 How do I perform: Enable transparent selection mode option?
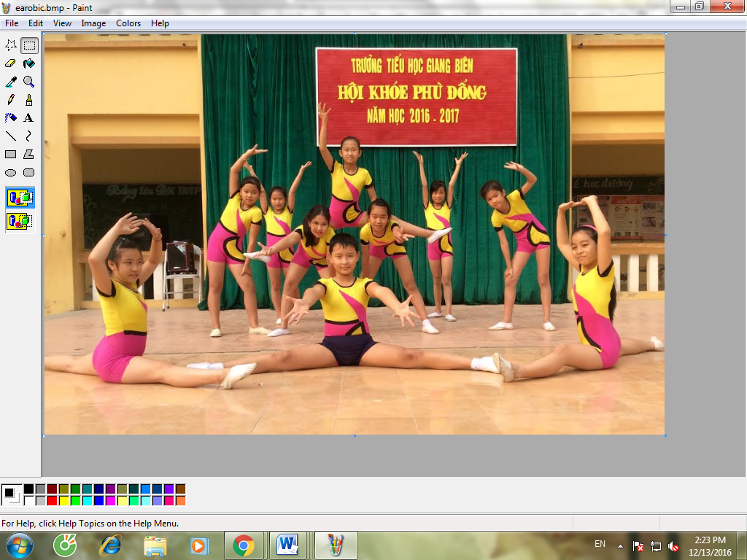tap(20, 220)
